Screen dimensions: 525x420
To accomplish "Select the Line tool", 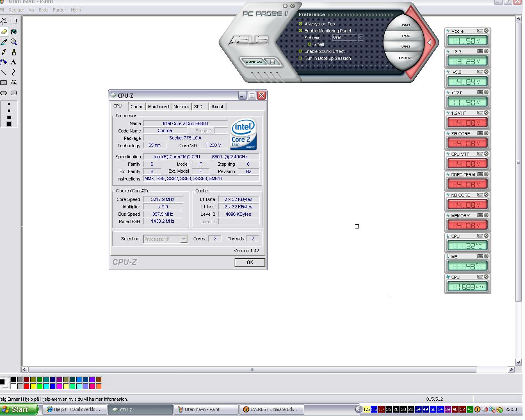I will coord(4,72).
